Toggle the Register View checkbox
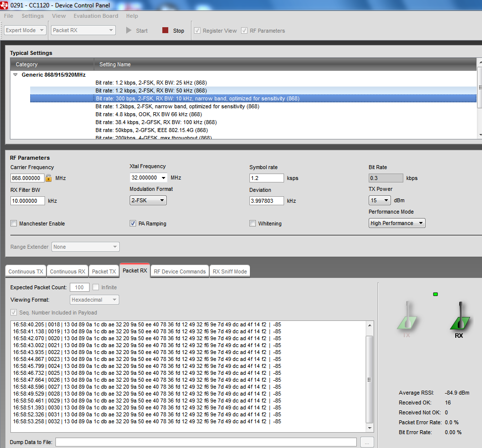 (197, 30)
